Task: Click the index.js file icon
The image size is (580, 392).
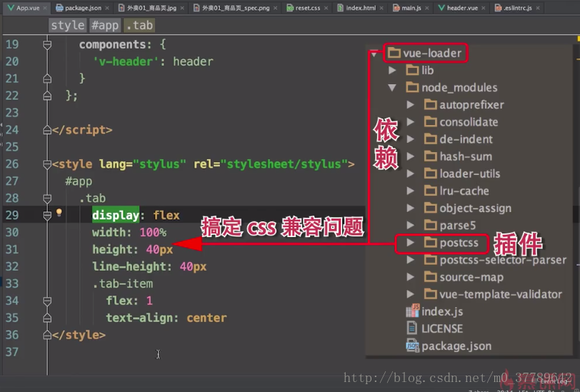Action: tap(412, 311)
